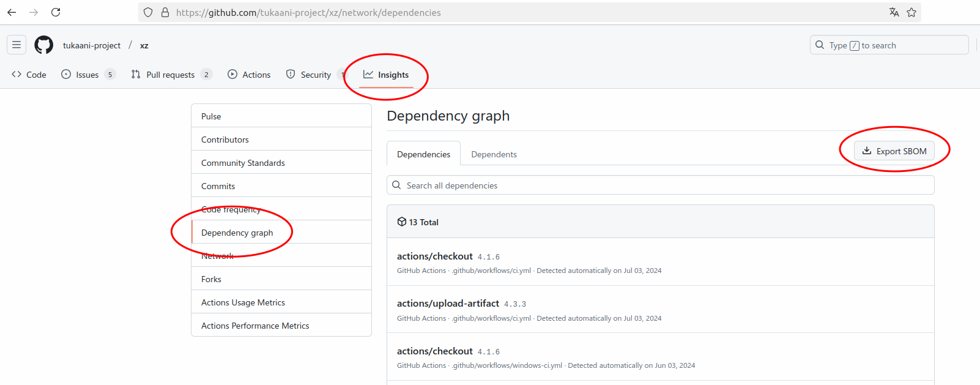Viewport: 980px width, 385px height.
Task: Open Code frequency in the sidebar
Action: (x=281, y=209)
